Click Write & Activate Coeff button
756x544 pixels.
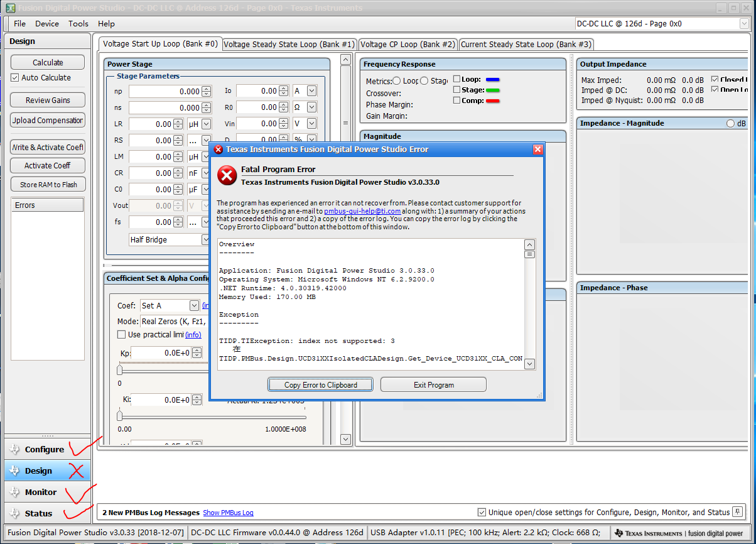(x=48, y=147)
